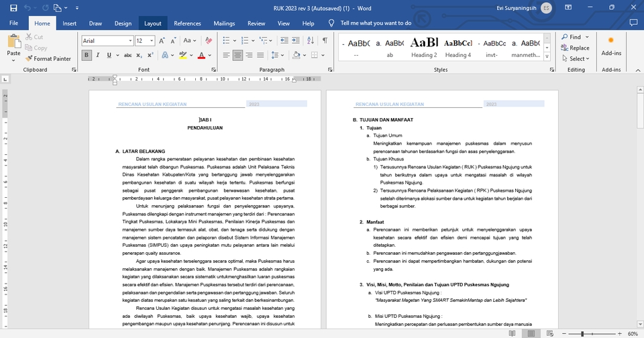This screenshot has width=644, height=338.
Task: Open Find in the Editing group
Action: (x=572, y=37)
